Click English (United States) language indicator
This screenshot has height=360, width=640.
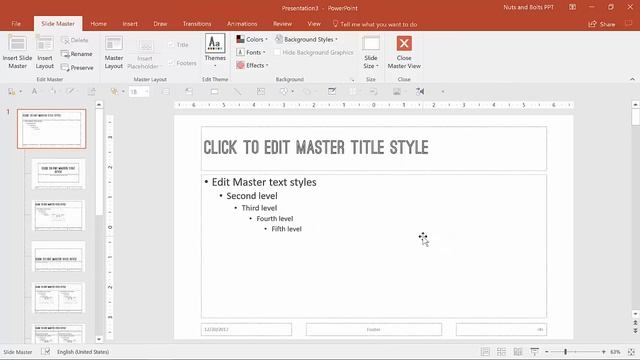[83, 352]
